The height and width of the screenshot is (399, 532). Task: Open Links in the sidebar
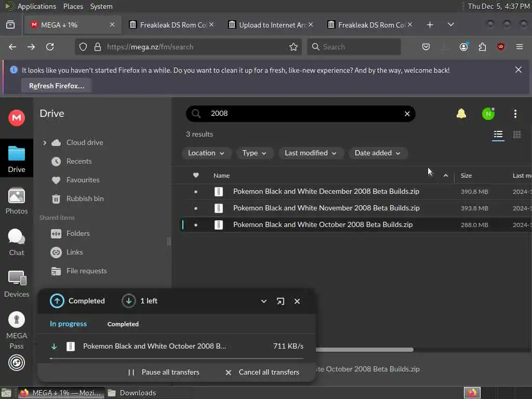(x=67, y=252)
